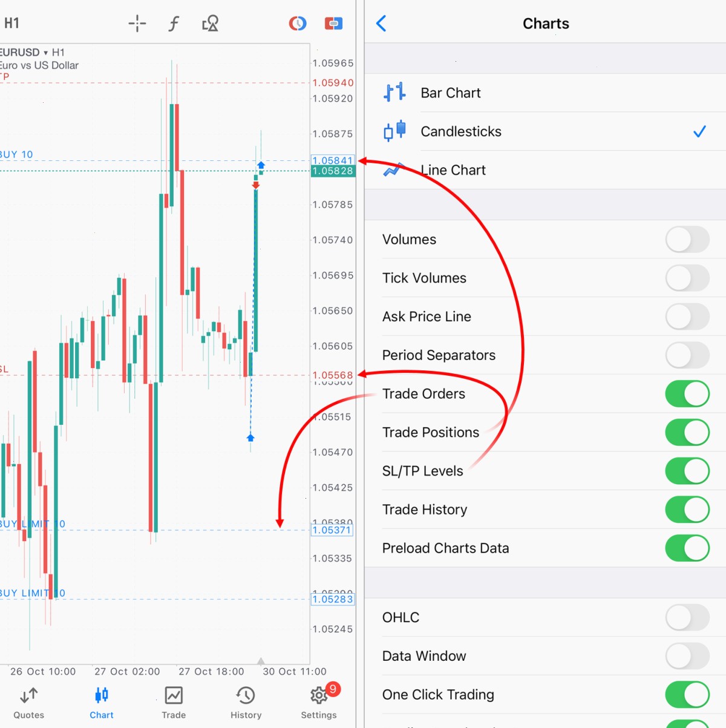The width and height of the screenshot is (726, 728).
Task: Open the indicators function icon
Action: point(174,24)
